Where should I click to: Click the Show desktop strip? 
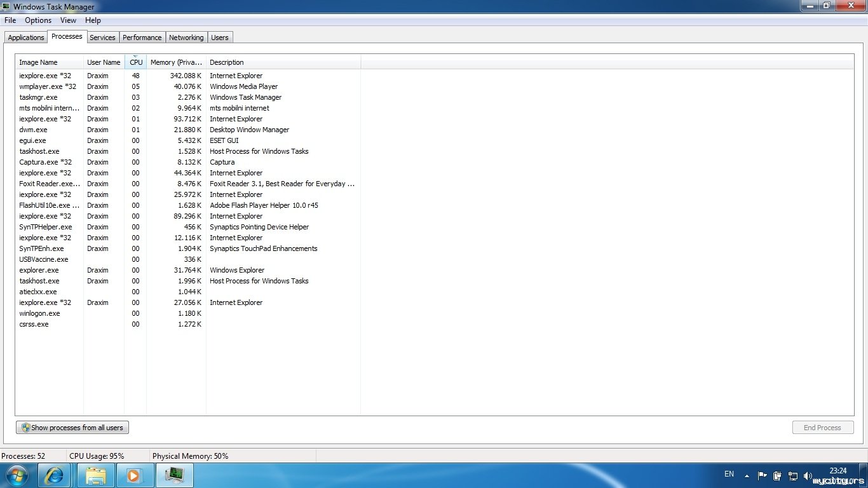pyautogui.click(x=864, y=475)
